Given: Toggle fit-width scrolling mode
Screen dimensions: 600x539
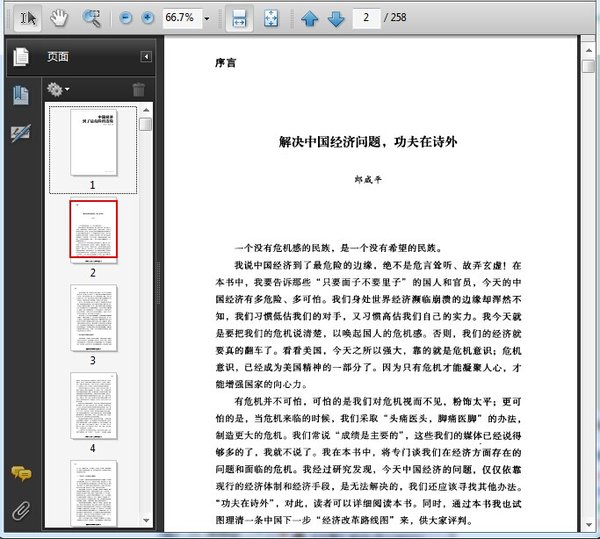Looking at the screenshot, I should click(238, 18).
